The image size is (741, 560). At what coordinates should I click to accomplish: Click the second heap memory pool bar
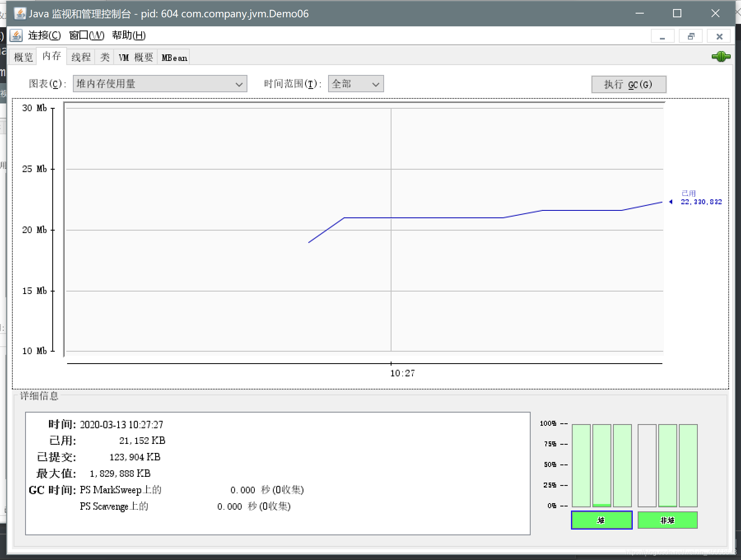pos(602,465)
